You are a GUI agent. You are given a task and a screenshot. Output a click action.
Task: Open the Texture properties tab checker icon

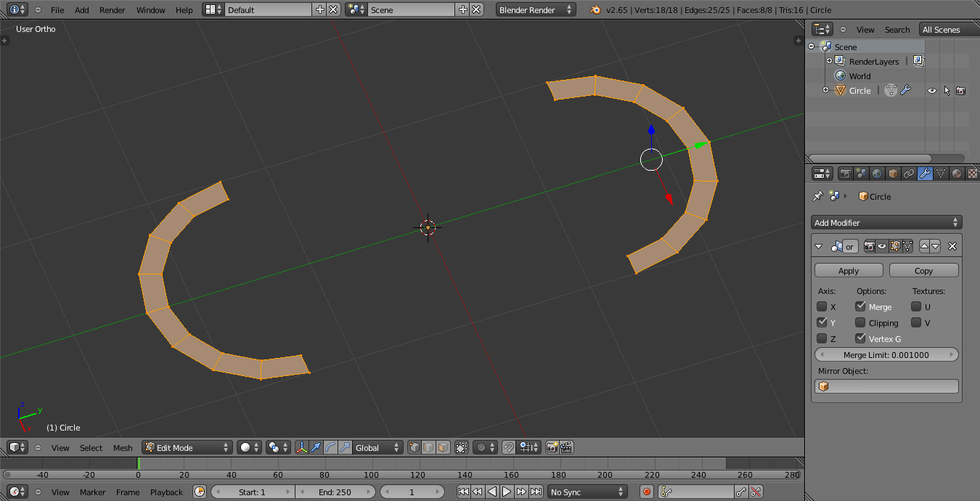point(973,174)
